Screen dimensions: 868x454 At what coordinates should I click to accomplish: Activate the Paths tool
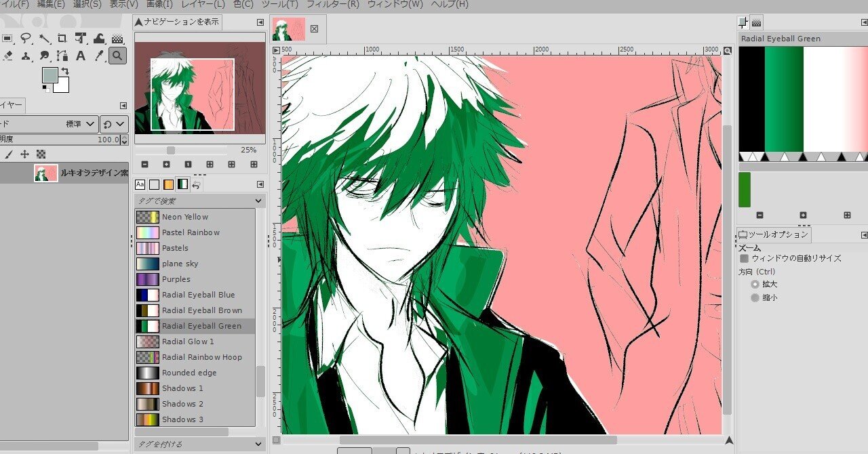[62, 56]
